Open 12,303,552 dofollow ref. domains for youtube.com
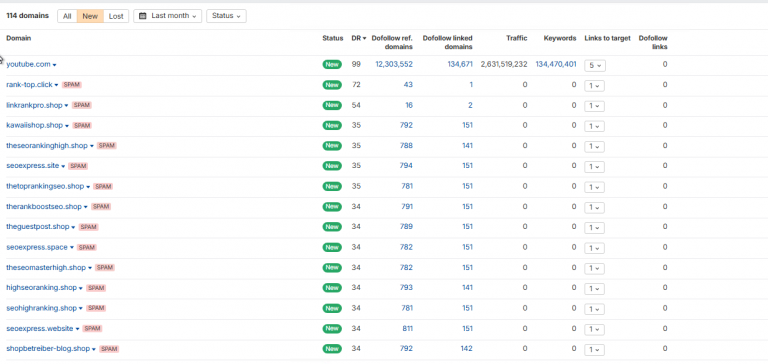 tap(394, 64)
